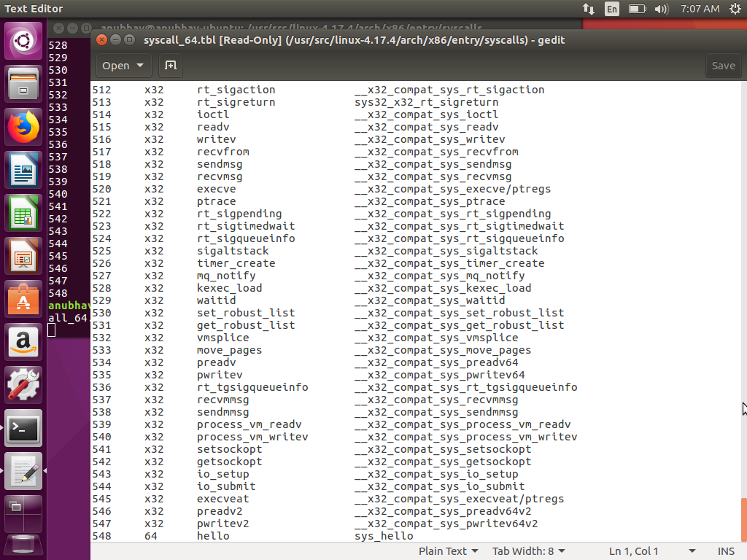Change Tab Width using its dropdown

pos(527,551)
